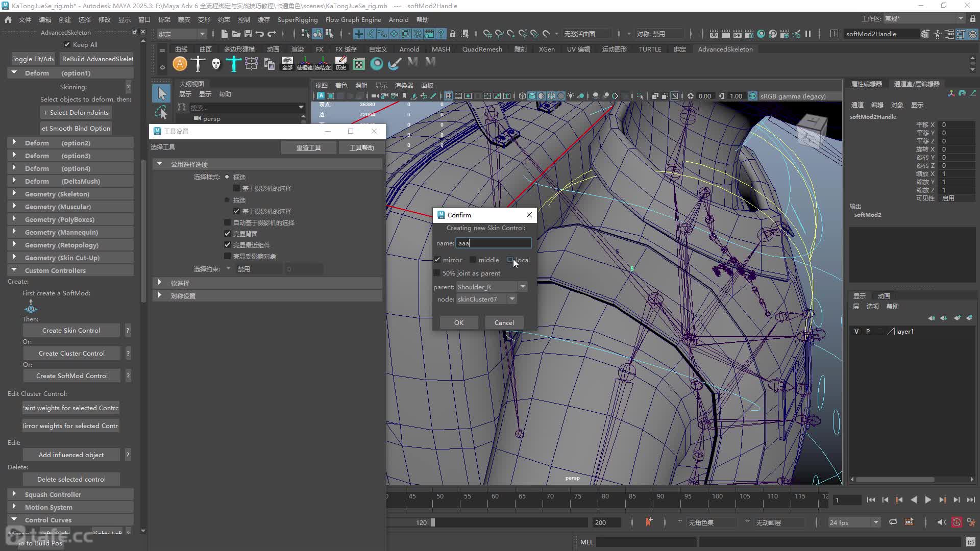Enable the local checkbox in Confirm dialog
980x551 pixels.
tap(510, 260)
